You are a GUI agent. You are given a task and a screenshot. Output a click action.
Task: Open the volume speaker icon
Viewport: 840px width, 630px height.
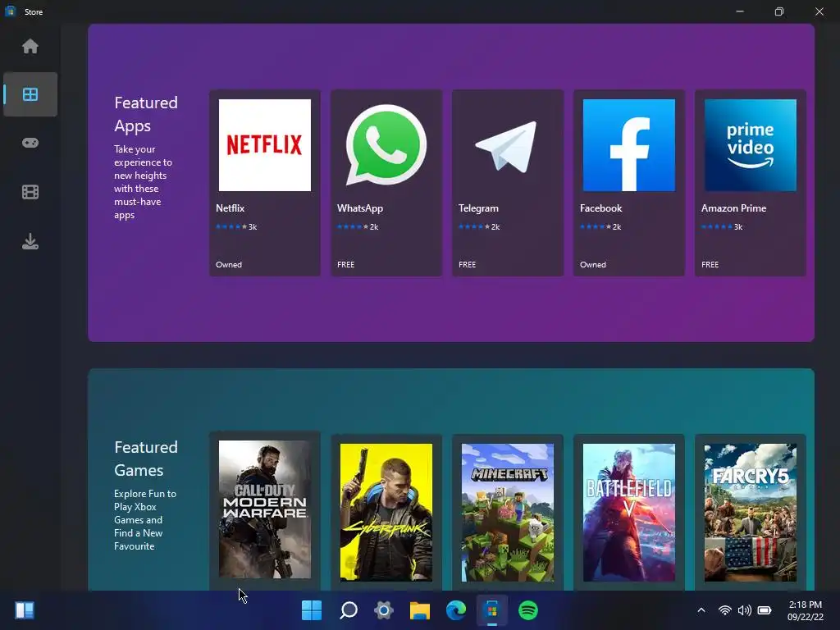point(744,610)
